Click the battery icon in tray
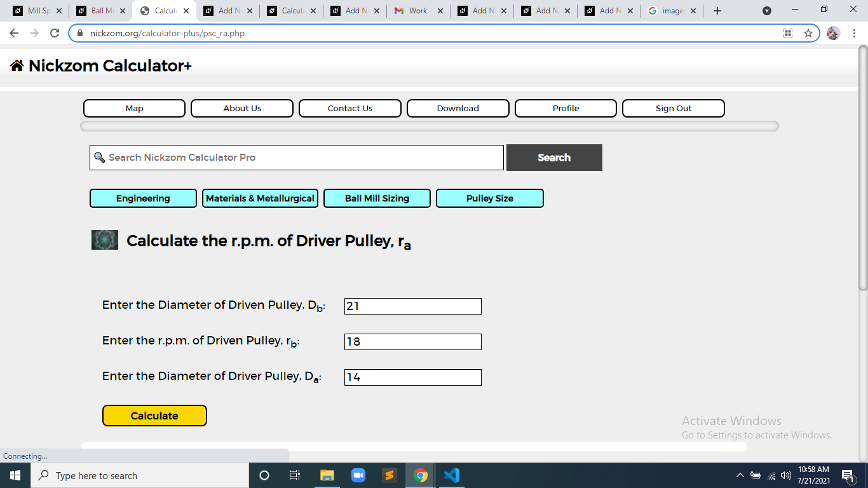This screenshot has width=868, height=488. (x=756, y=475)
